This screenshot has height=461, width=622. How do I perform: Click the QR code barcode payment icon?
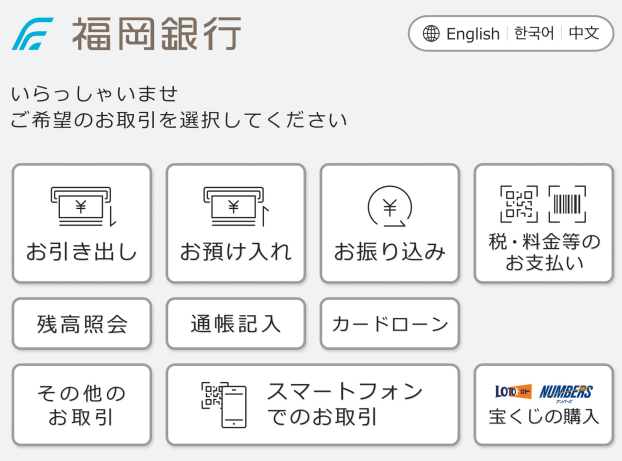tap(543, 204)
